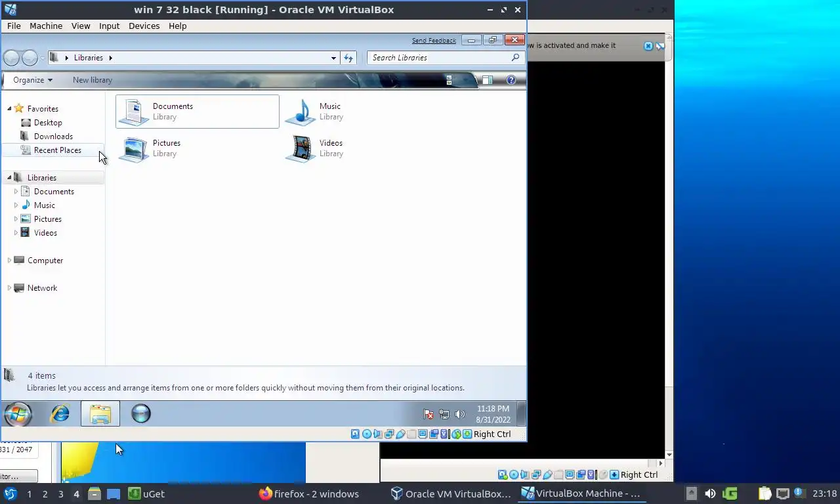Open the Organize dropdown menu
Image resolution: width=840 pixels, height=504 pixels.
click(33, 80)
